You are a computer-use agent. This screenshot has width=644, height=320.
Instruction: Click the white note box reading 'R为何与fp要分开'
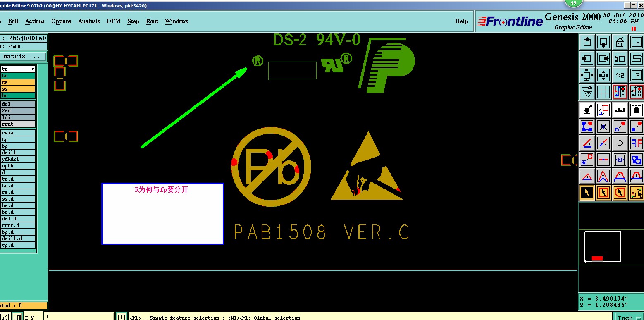tap(162, 214)
